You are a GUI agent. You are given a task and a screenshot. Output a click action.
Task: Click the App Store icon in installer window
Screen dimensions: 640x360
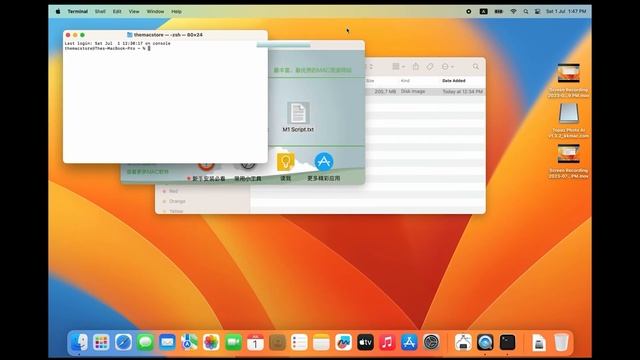point(324,162)
